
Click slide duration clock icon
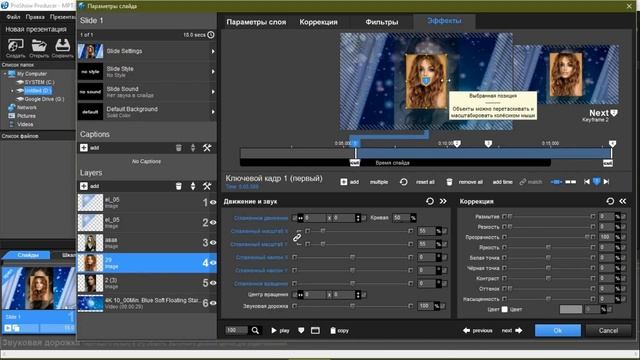(211, 35)
